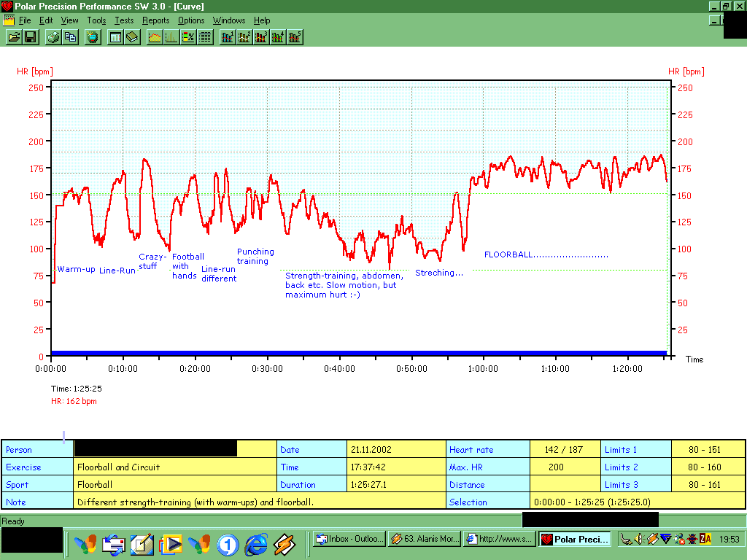The image size is (747, 560).
Task: Select the chart icon numbered 1
Action: 227,37
